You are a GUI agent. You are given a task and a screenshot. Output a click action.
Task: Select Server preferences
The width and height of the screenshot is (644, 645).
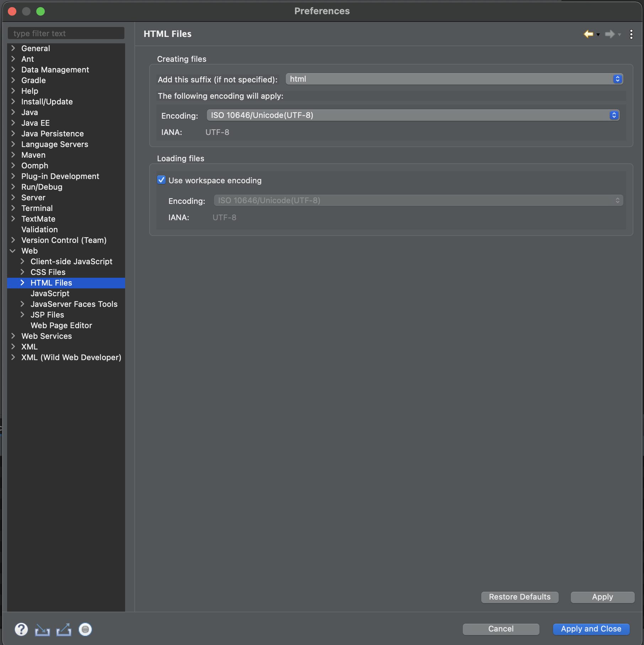pos(33,197)
